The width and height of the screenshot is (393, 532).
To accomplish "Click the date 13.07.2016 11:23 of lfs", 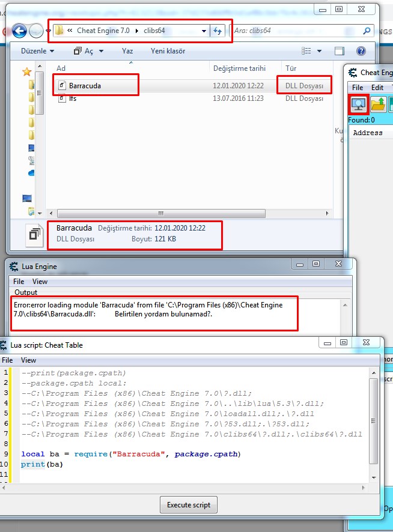I will pyautogui.click(x=238, y=98).
